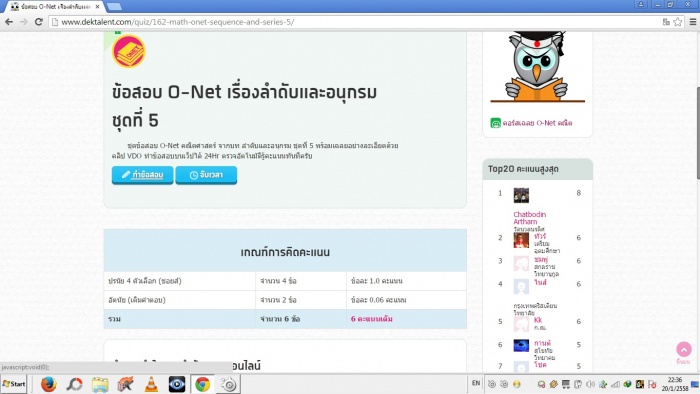Close the O-Net quiz tab
Viewport: 700px width, 394px height.
coord(97,7)
